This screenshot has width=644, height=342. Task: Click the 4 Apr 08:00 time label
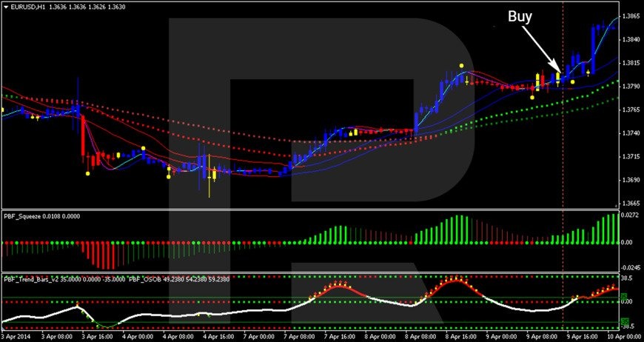(179, 336)
